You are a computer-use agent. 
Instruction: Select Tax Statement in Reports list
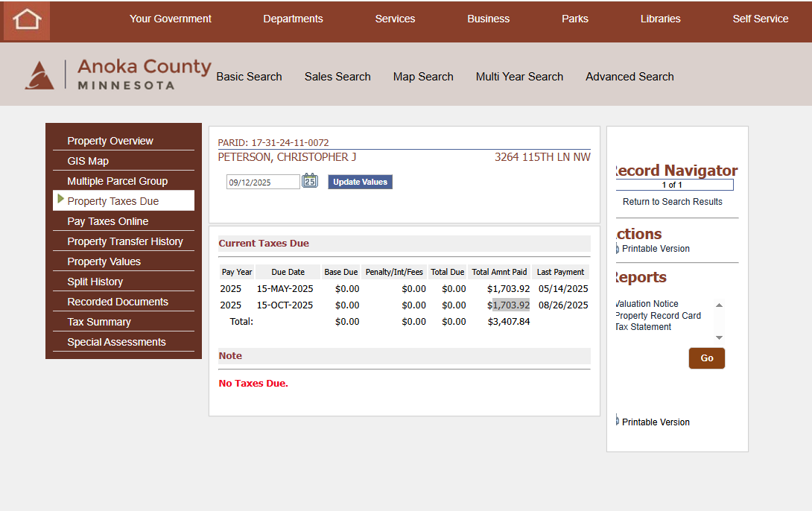pos(644,327)
